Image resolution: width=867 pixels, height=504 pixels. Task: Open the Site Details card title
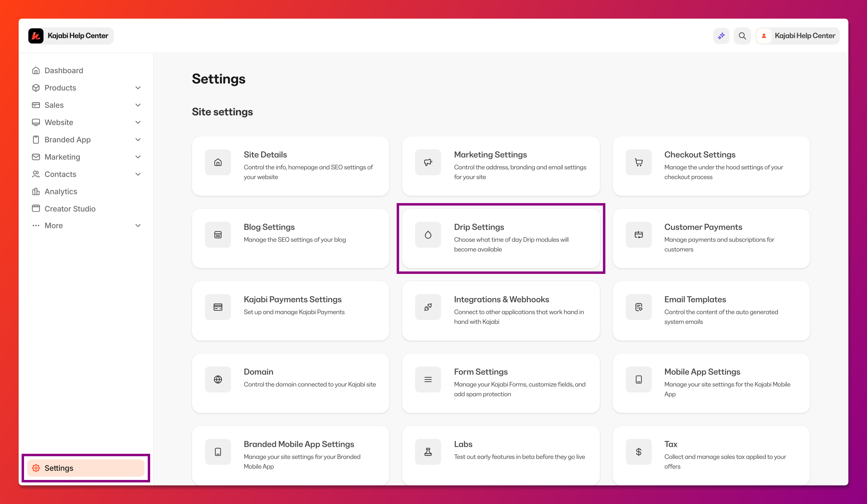[265, 155]
